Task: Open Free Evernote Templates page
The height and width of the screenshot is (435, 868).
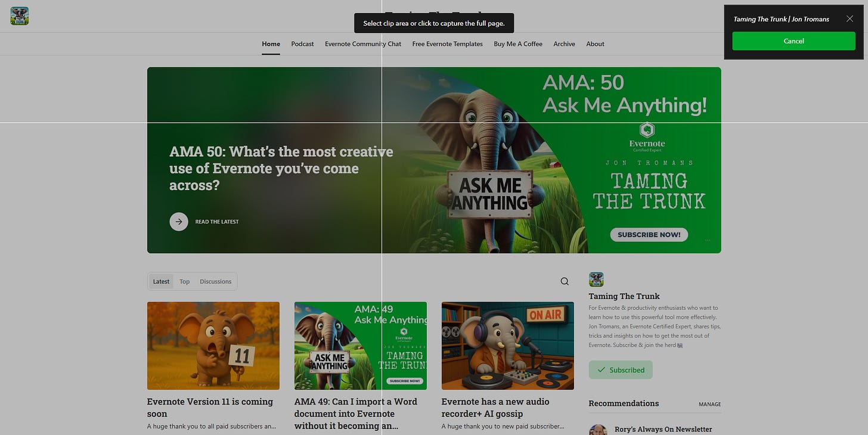Action: pos(447,44)
